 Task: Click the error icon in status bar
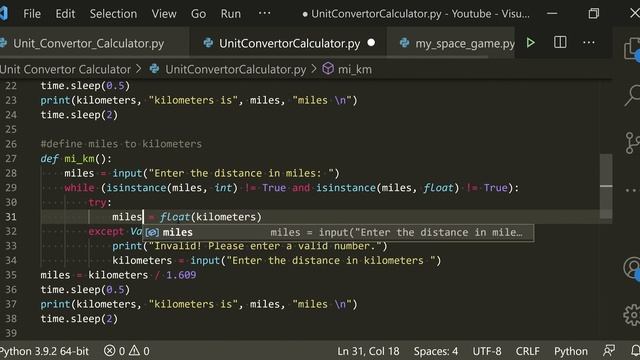(x=109, y=350)
